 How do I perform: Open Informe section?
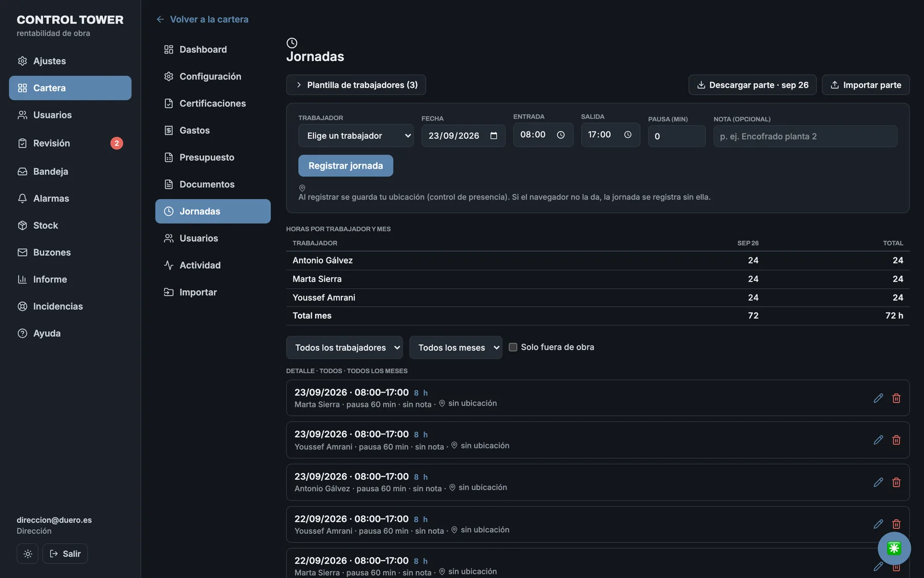(x=70, y=279)
